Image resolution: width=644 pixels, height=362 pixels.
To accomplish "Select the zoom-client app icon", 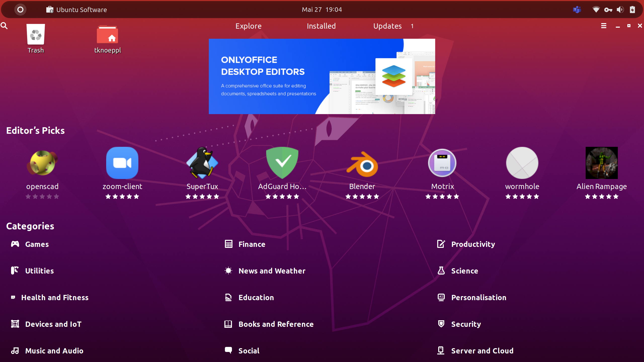I will pos(122,163).
